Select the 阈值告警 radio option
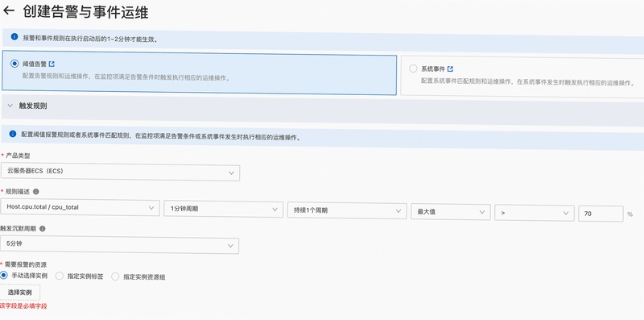The height and width of the screenshot is (320, 644). (14, 64)
